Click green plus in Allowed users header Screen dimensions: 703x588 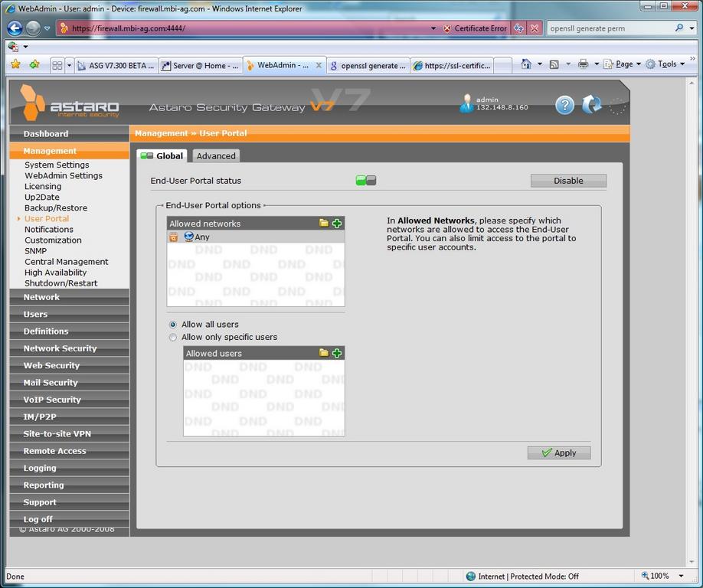click(337, 353)
